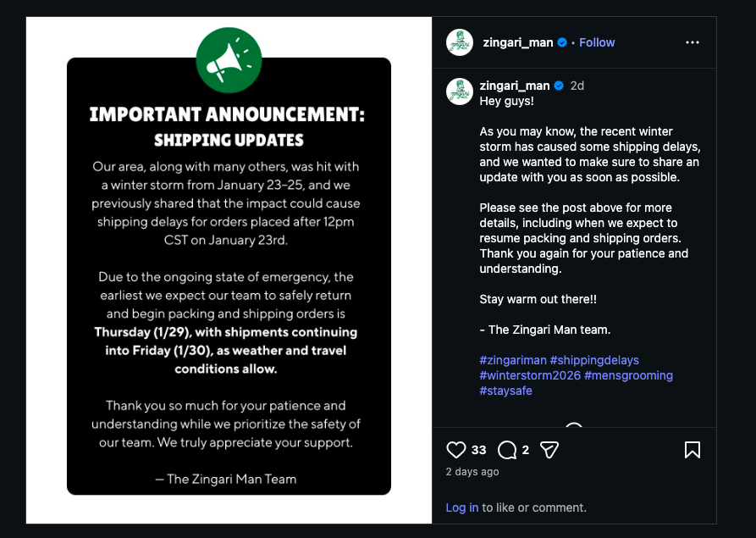
Task: Click the zingari_man avatar in the post header
Action: tap(460, 42)
